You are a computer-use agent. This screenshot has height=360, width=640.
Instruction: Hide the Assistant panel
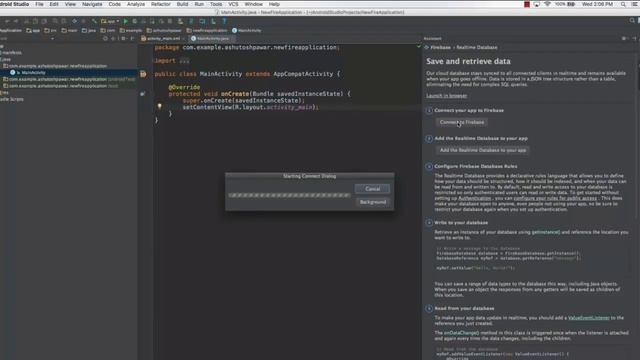(x=634, y=38)
